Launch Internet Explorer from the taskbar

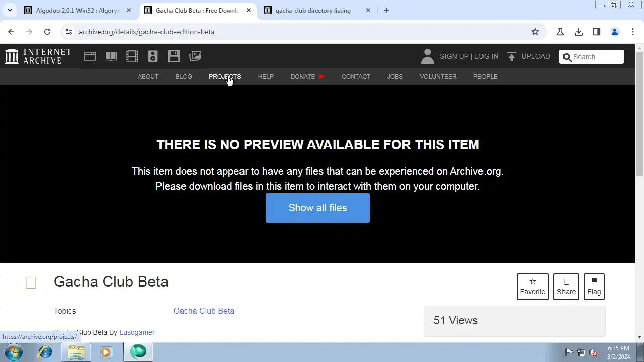point(45,352)
